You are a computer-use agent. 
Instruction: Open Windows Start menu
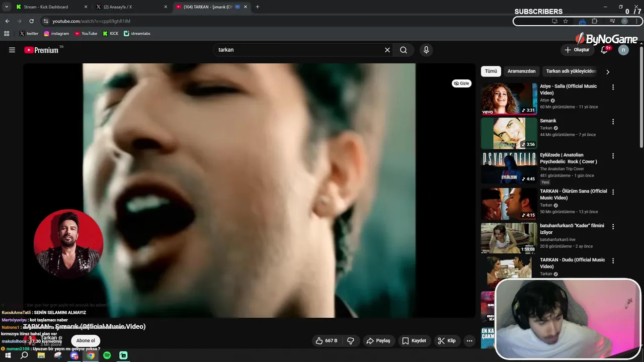8,355
